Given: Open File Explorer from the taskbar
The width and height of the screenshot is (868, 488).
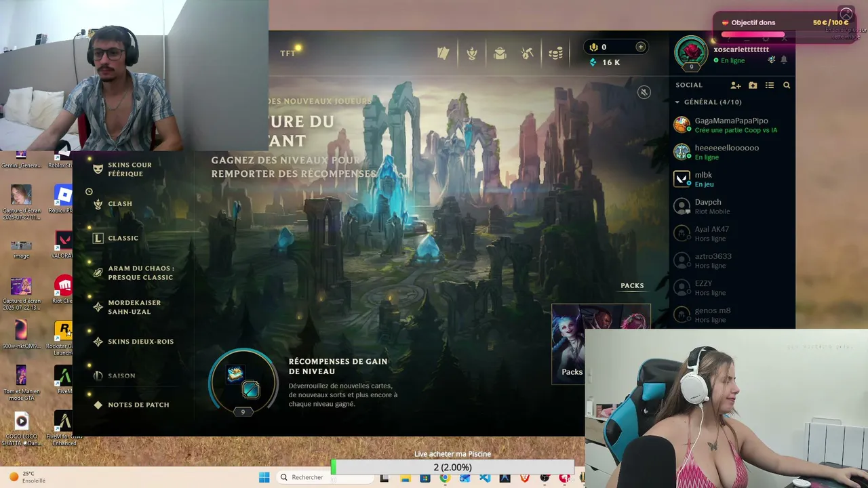Looking at the screenshot, I should pos(406,478).
